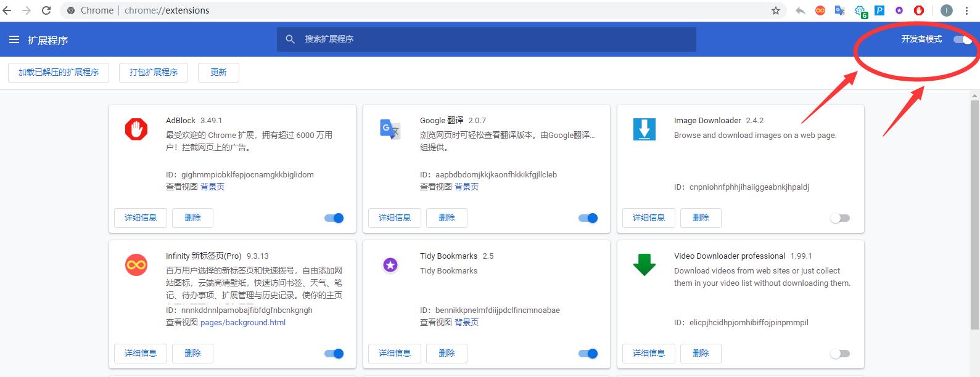
Task: Click Infinity 新标签页 card logo
Action: point(136,265)
